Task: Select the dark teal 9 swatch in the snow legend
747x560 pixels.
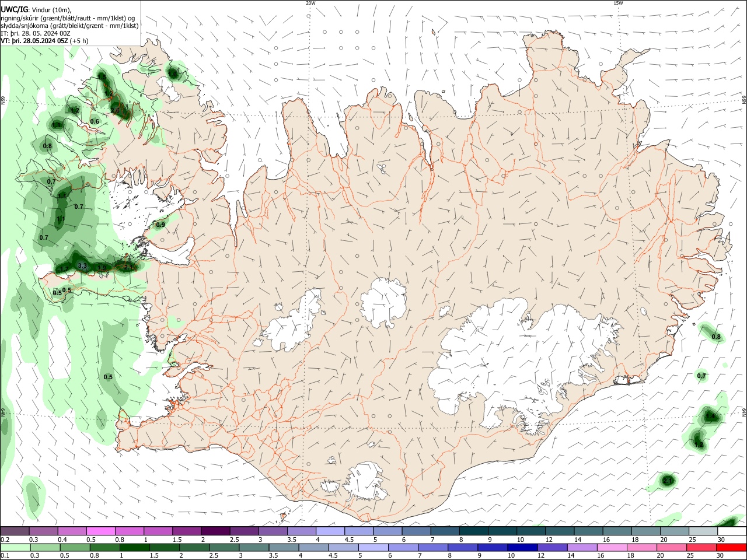Action: coord(502,531)
